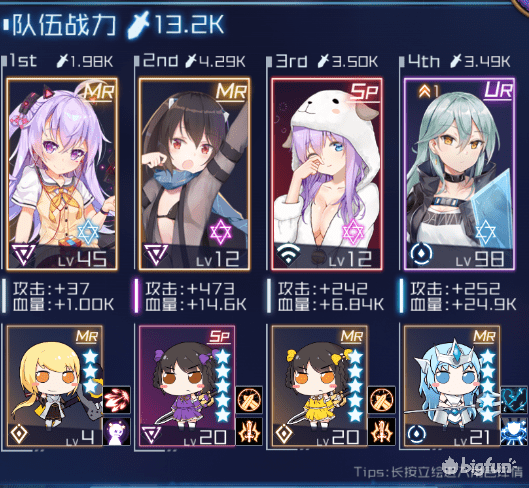
Task: Open the UR teal-haired character level 98
Action: pos(459,174)
